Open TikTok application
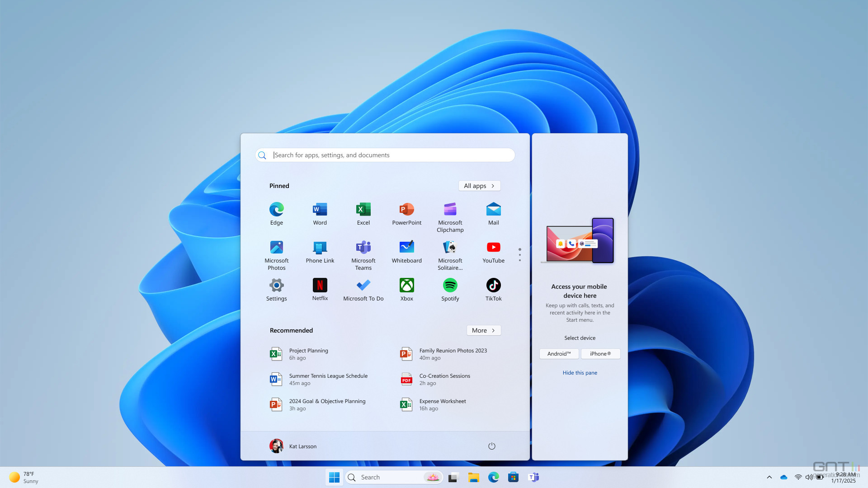This screenshot has width=868, height=488. (x=494, y=285)
